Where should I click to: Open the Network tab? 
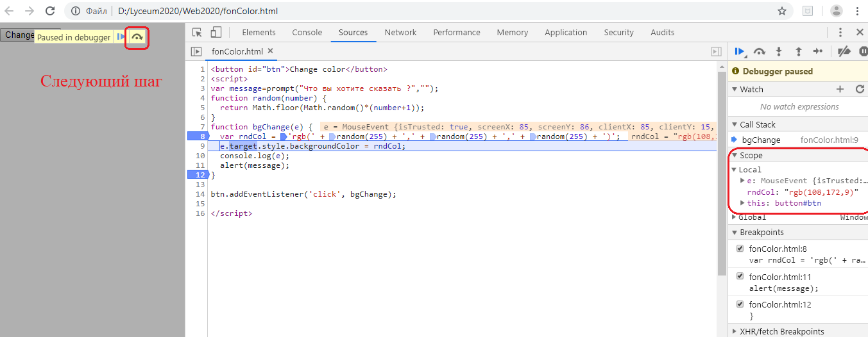pos(400,33)
